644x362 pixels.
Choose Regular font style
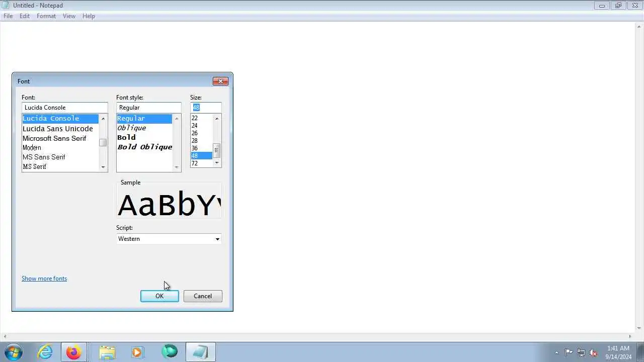point(144,119)
